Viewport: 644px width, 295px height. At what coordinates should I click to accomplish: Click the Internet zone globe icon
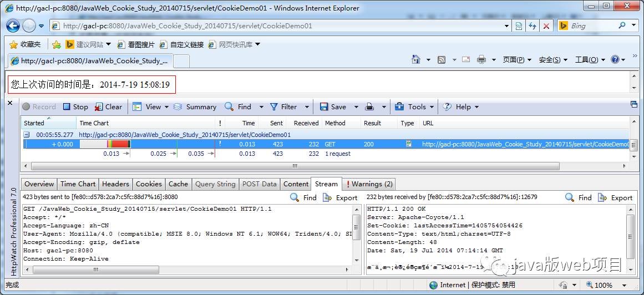[x=433, y=284]
